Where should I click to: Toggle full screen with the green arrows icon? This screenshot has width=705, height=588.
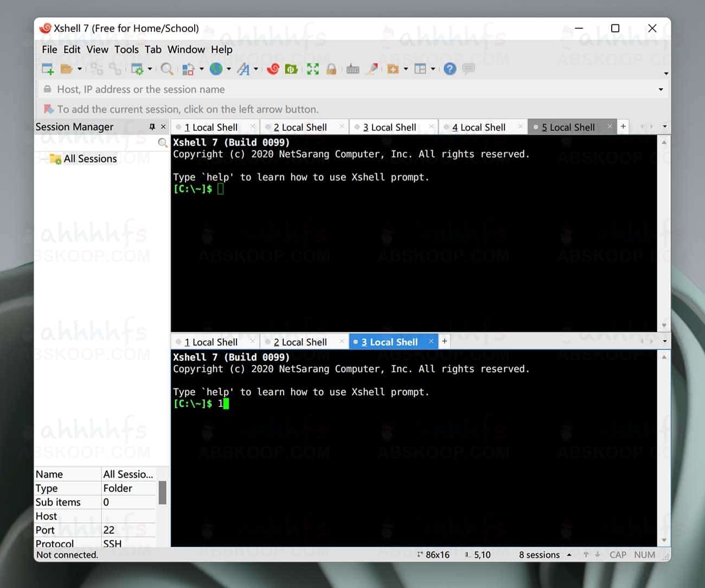click(x=313, y=69)
